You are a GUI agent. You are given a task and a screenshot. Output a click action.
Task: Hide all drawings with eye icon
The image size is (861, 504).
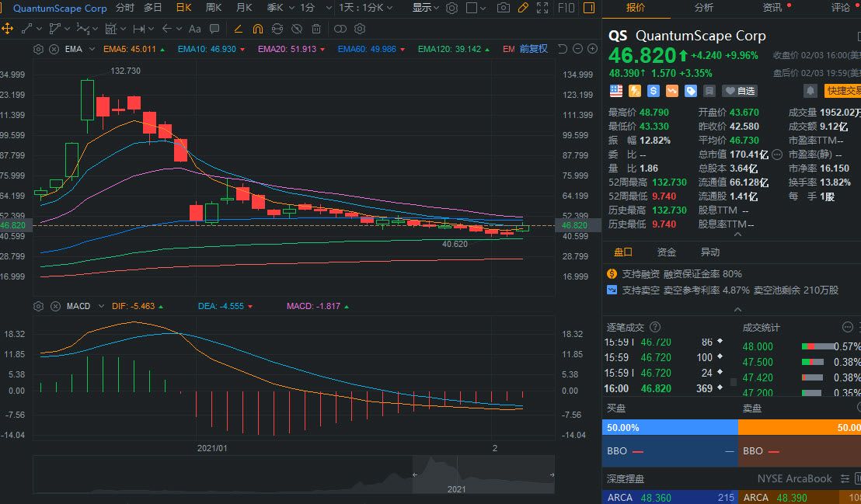pos(297,29)
